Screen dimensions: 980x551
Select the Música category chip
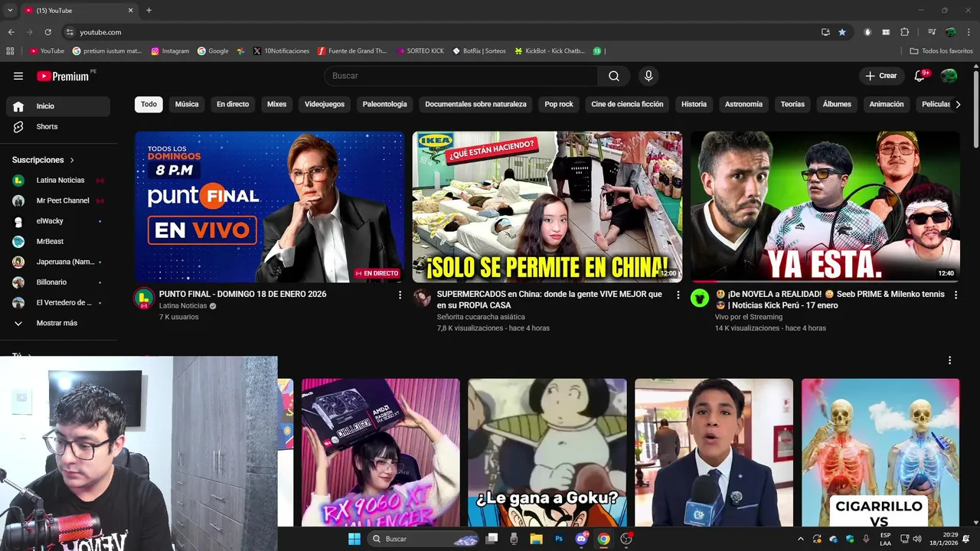187,104
